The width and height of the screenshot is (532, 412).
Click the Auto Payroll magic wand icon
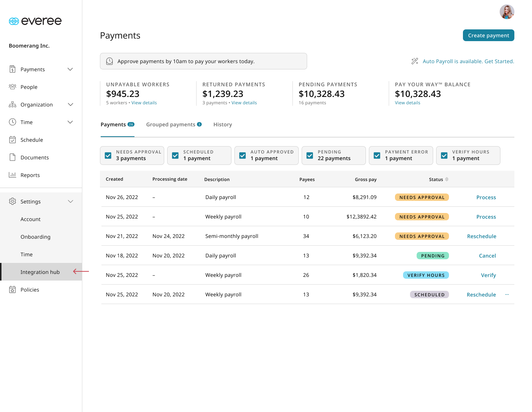point(415,61)
